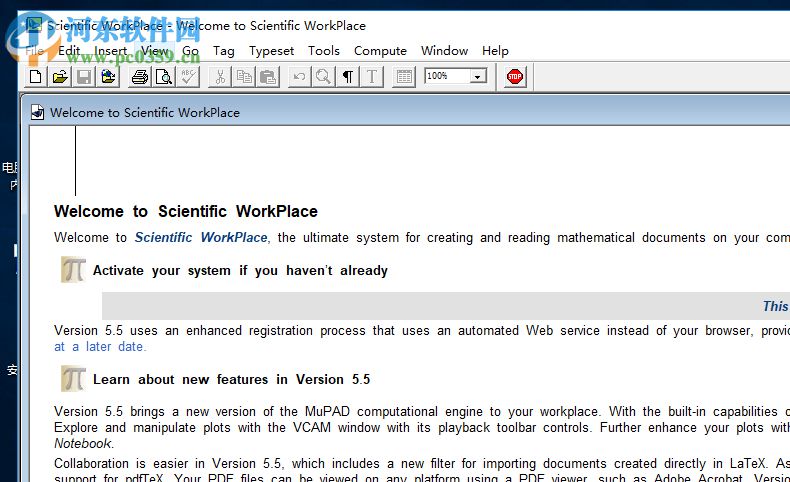
Task: Click the Copy icon in toolbar
Action: [244, 77]
